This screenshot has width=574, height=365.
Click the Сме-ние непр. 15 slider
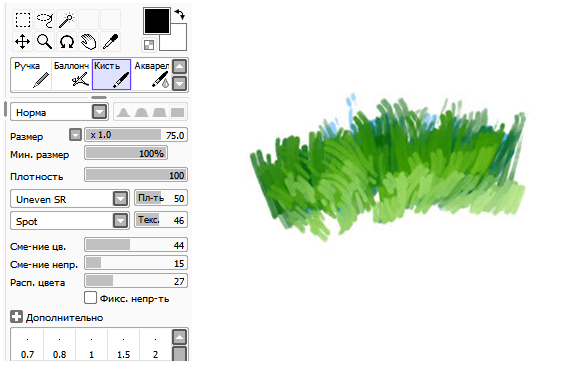(136, 263)
